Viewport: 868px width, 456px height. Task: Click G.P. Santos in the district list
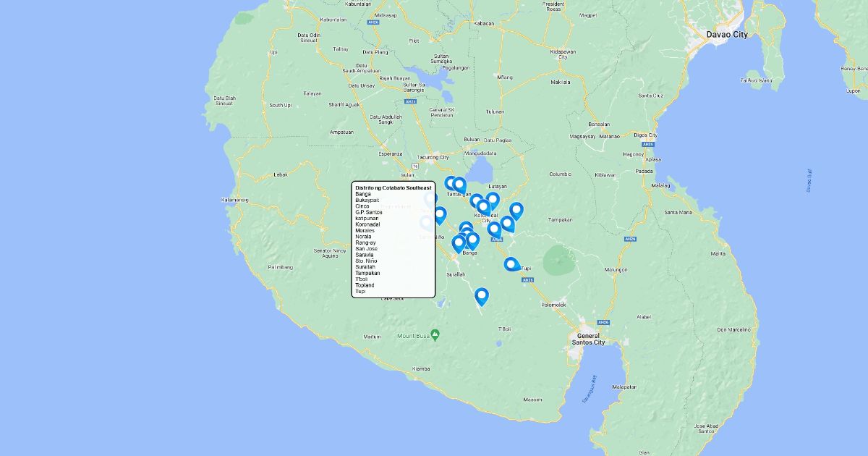[x=369, y=212]
